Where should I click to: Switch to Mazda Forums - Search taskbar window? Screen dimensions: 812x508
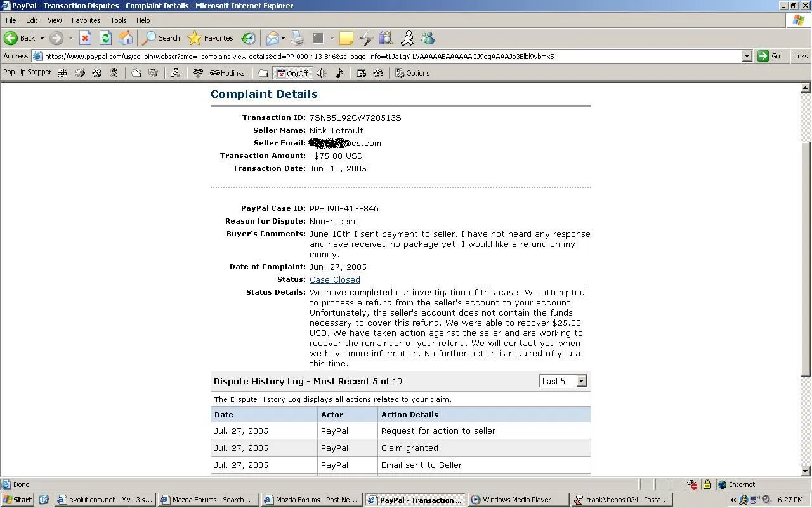point(208,500)
